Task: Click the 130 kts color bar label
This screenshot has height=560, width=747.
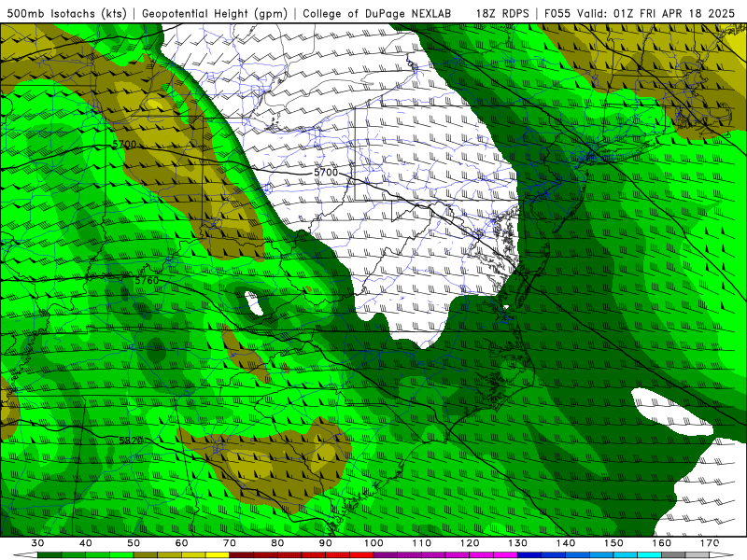Action: coord(518,543)
